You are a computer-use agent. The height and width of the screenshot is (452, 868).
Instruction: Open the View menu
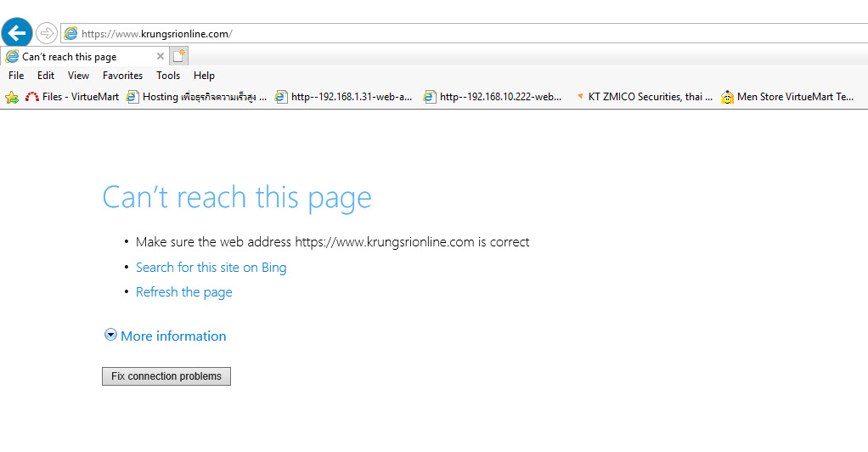point(79,76)
